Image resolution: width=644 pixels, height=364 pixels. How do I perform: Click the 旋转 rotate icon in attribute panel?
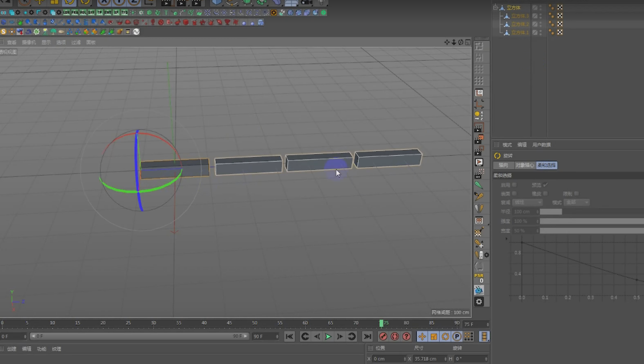pyautogui.click(x=497, y=156)
